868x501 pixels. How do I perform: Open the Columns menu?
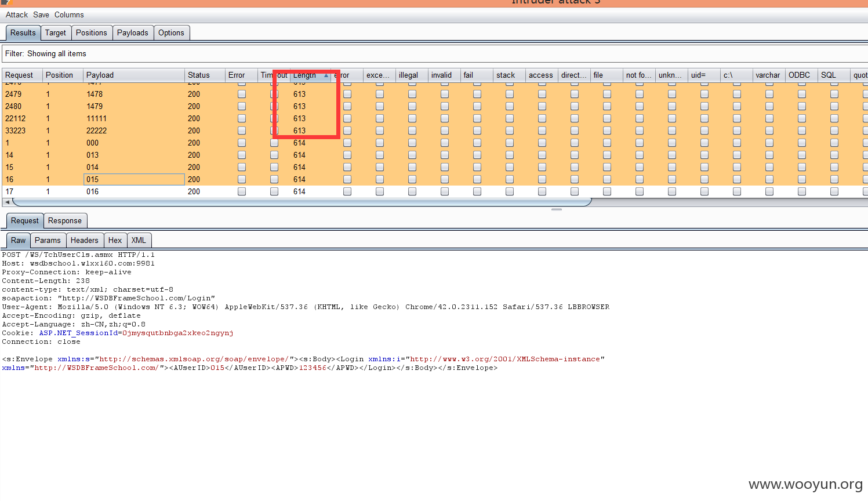pos(69,14)
